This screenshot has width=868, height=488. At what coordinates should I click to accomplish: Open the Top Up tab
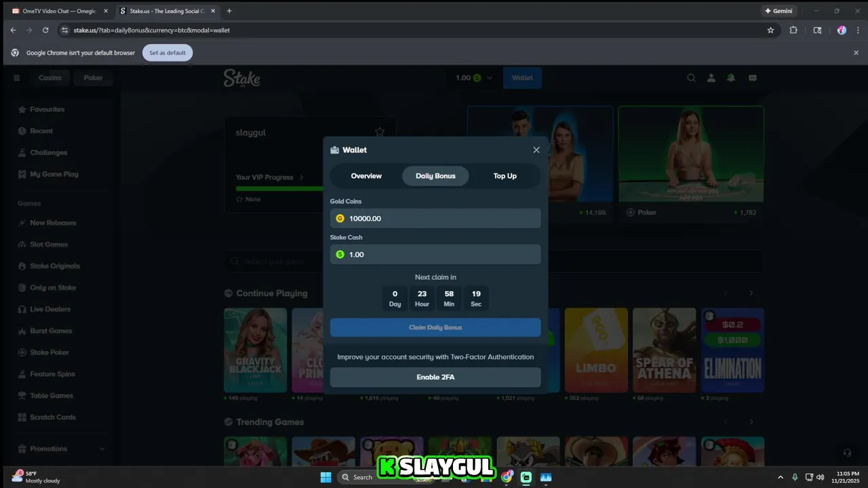[x=505, y=176]
